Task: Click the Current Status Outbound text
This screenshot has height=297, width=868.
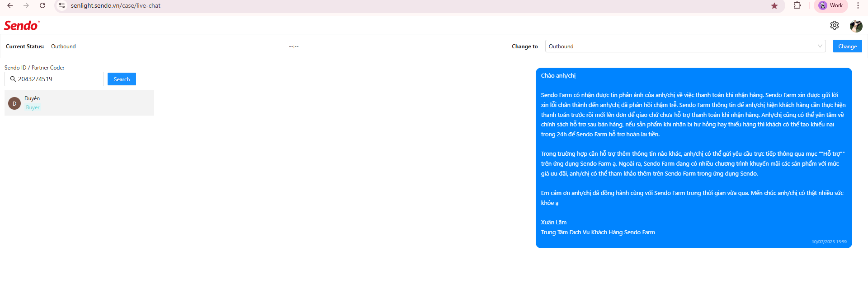Action: click(63, 46)
